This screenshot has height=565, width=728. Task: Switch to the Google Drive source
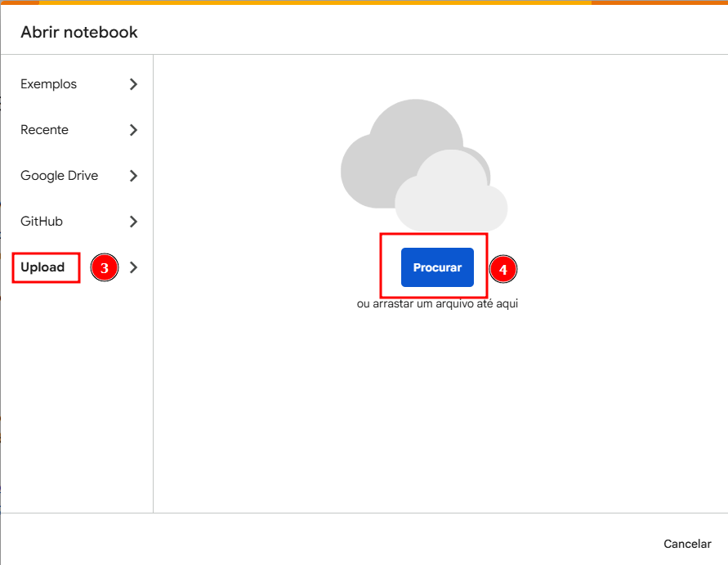tap(59, 175)
